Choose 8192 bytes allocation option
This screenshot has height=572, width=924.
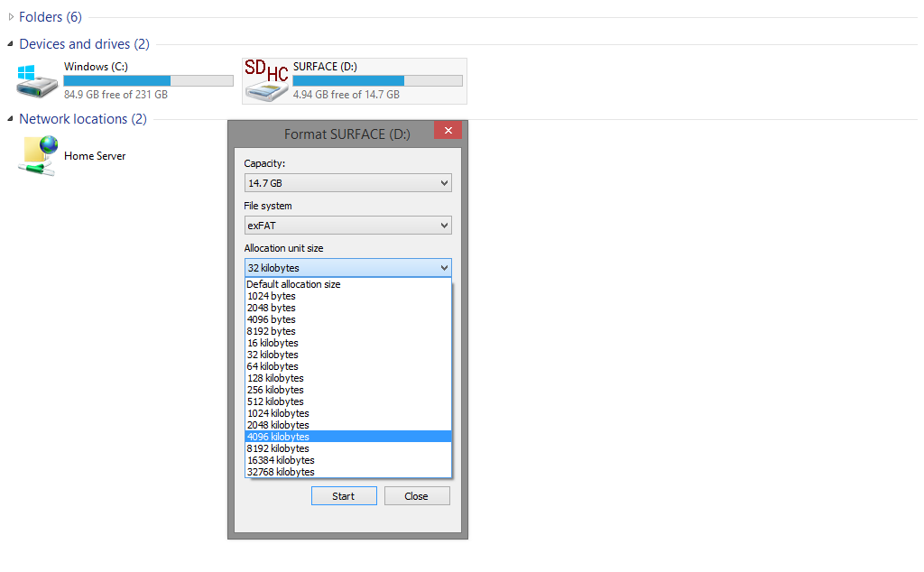[347, 331]
